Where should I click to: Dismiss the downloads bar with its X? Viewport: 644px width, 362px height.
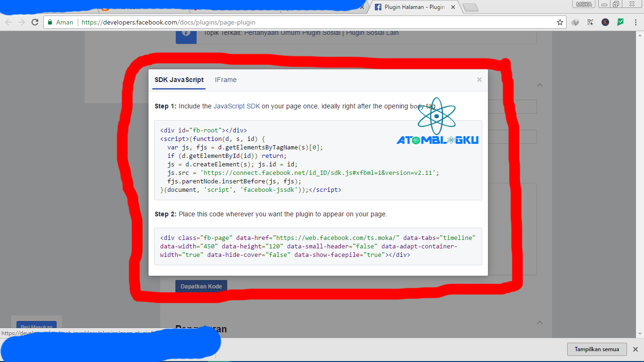click(635, 349)
